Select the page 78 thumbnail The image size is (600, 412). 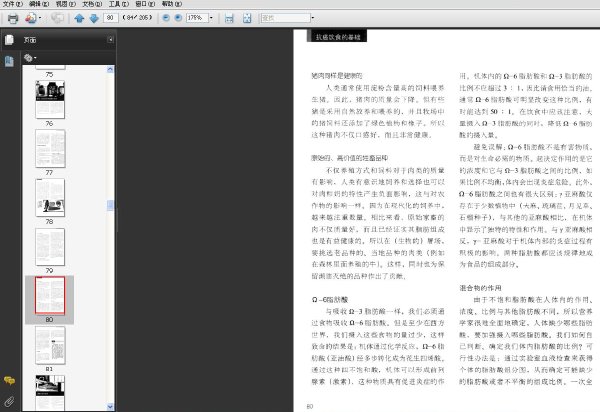[x=50, y=198]
